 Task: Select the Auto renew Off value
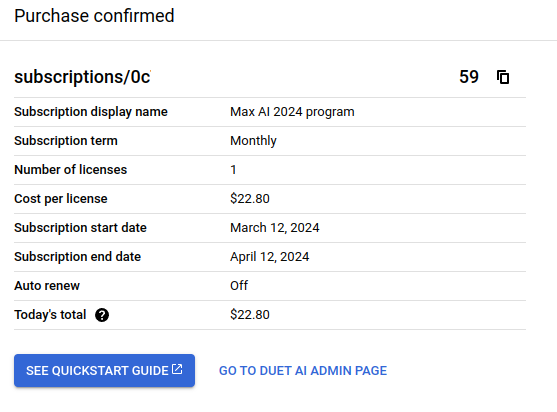[x=239, y=286]
